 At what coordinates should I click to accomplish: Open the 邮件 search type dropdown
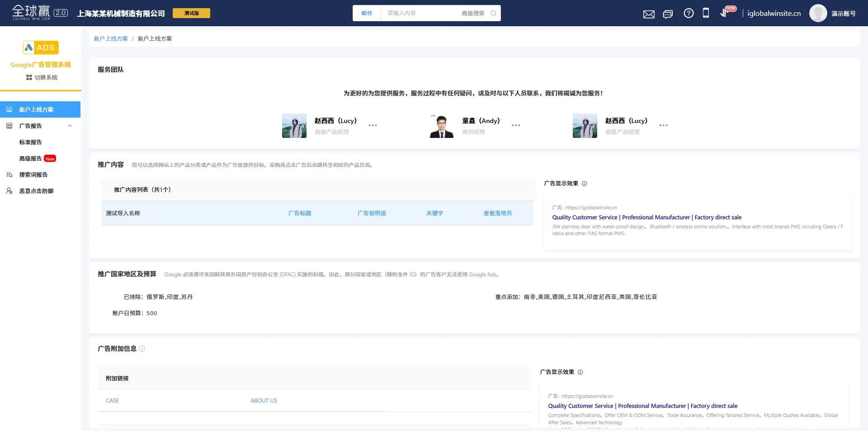pyautogui.click(x=367, y=14)
